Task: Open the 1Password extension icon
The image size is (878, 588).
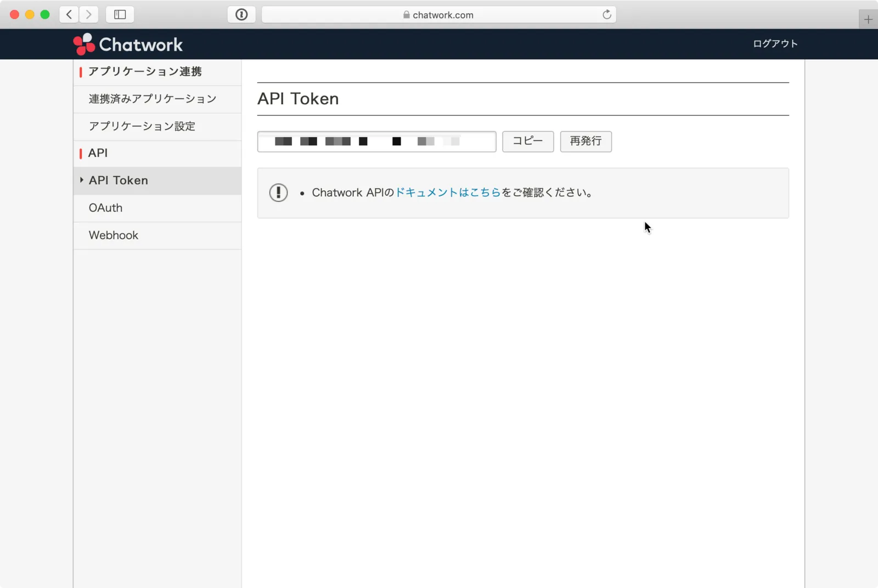Action: (x=241, y=15)
